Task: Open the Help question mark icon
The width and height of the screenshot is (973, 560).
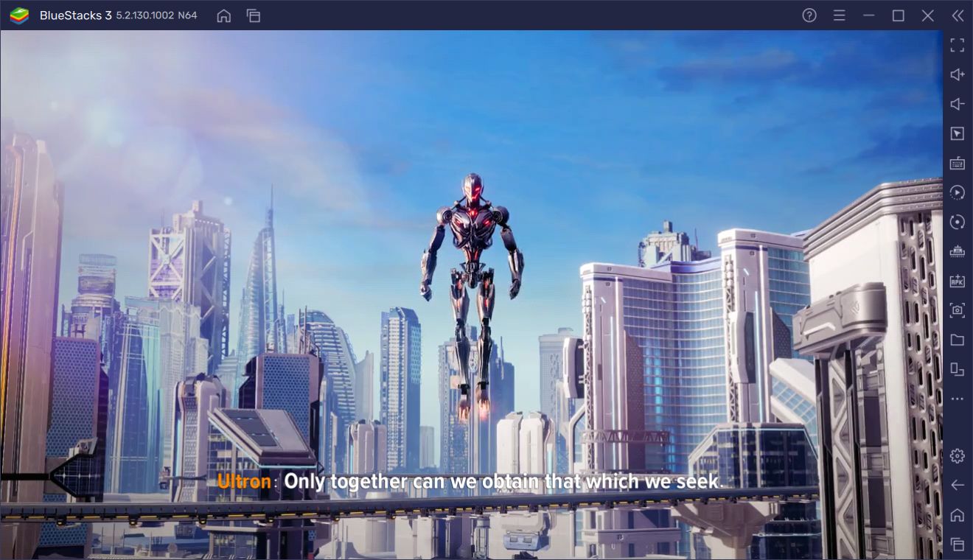Action: tap(809, 15)
